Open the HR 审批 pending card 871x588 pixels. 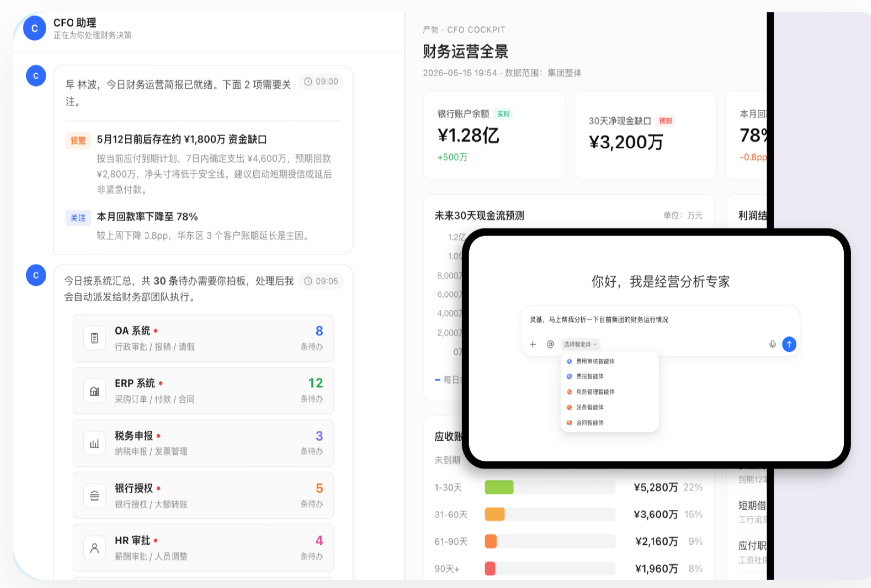(x=203, y=548)
